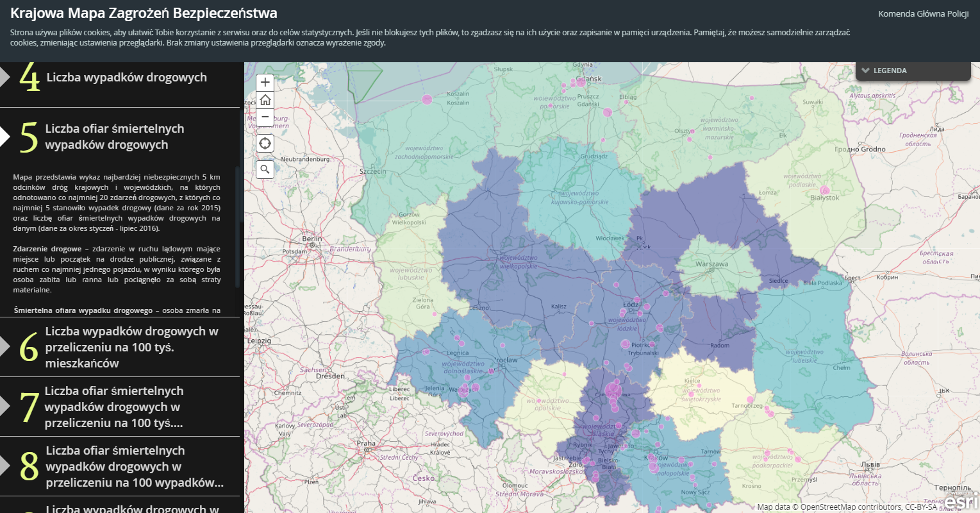Click Krajowa Mapa Zagrożeń Bezpieczeństwa title

(x=144, y=13)
